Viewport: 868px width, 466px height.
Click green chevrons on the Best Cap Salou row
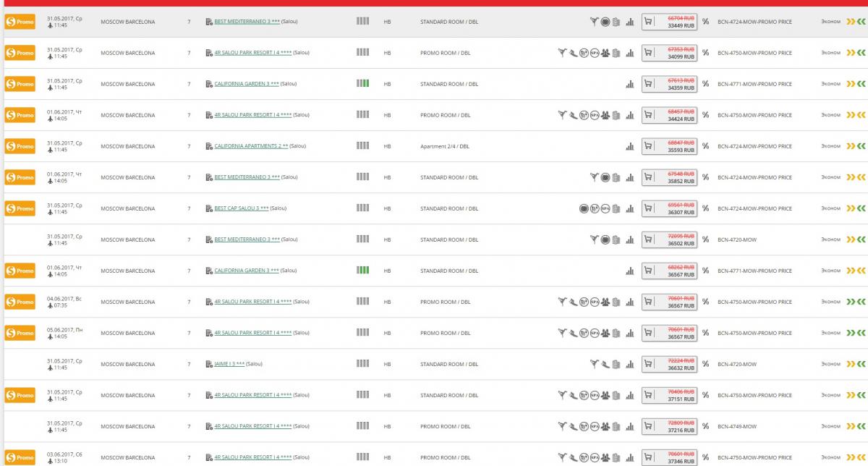pos(861,208)
